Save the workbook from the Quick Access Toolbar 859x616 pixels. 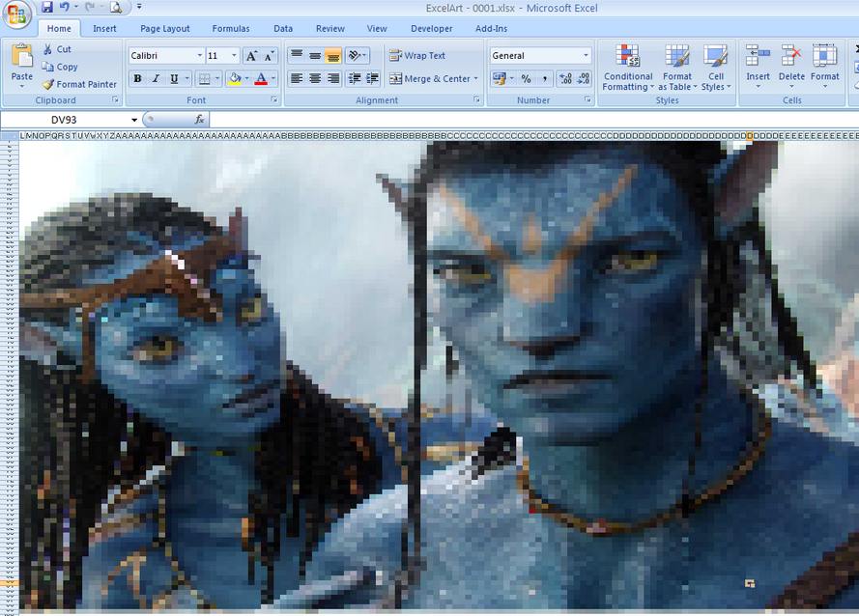tap(47, 7)
